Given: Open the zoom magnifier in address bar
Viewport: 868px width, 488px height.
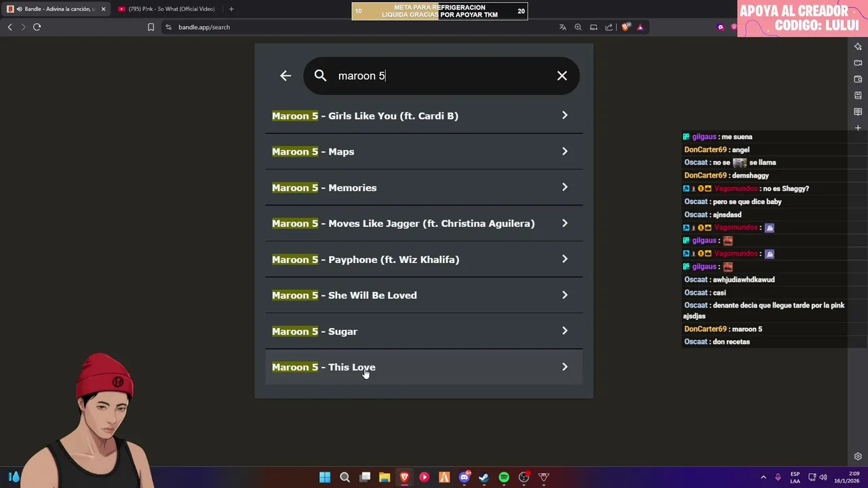Looking at the screenshot, I should (x=578, y=27).
